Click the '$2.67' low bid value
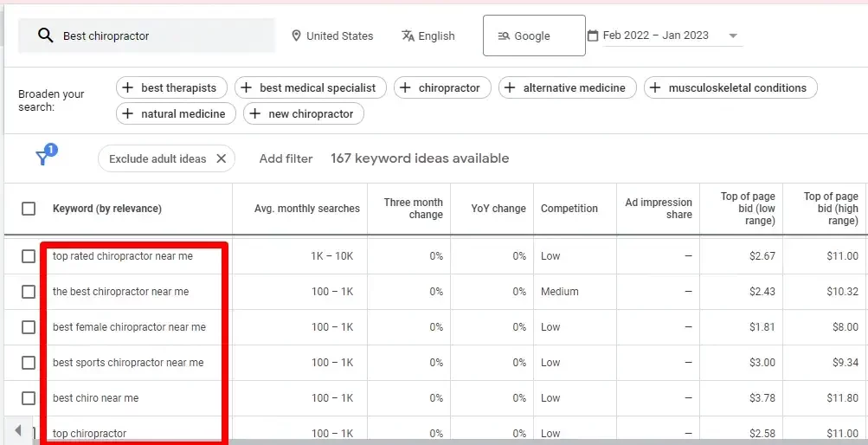Screen dimensions: 868x445 762,256
